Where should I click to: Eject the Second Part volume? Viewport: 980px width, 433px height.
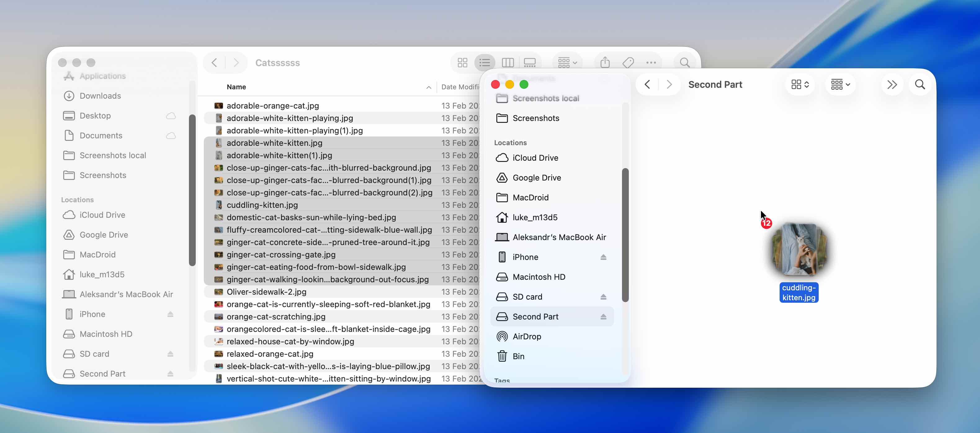(x=604, y=316)
